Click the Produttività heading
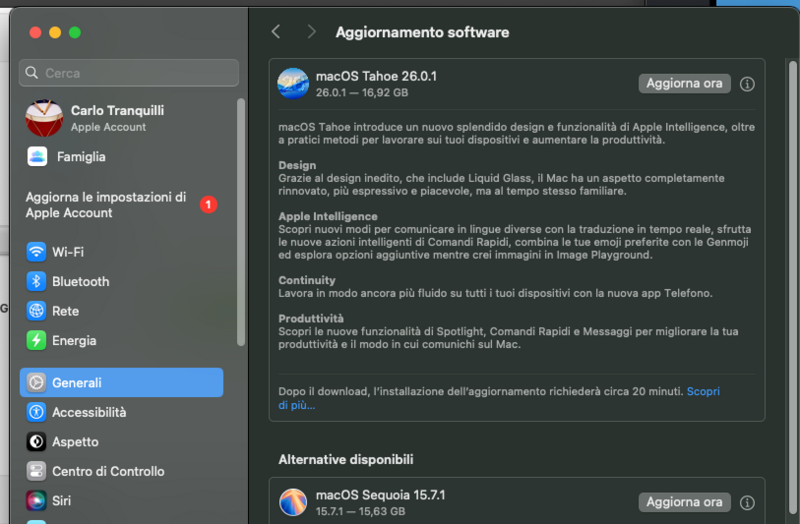Screen dimensions: 800x524 pos(311,318)
